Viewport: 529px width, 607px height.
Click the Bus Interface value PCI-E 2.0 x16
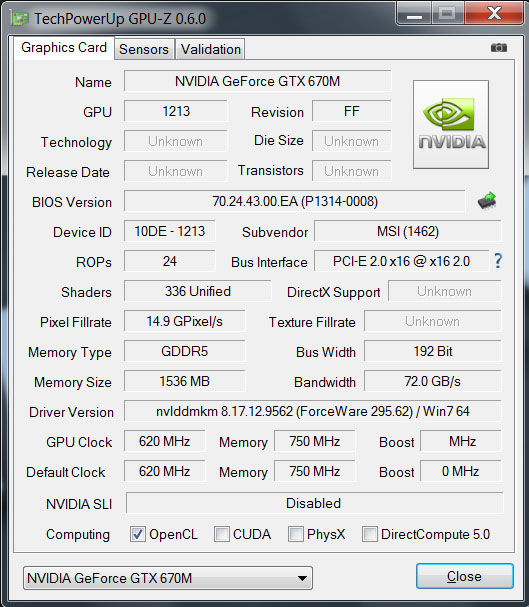pos(401,261)
